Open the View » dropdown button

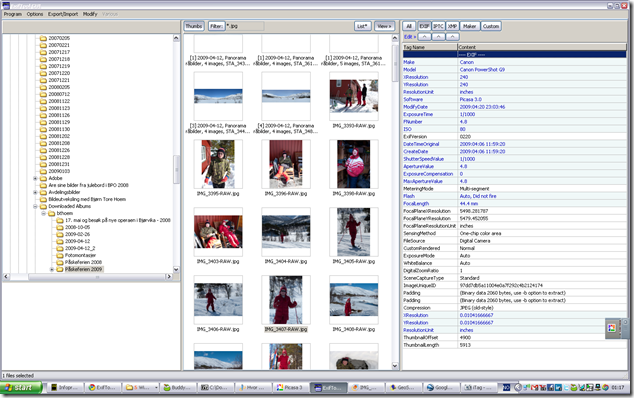click(384, 26)
